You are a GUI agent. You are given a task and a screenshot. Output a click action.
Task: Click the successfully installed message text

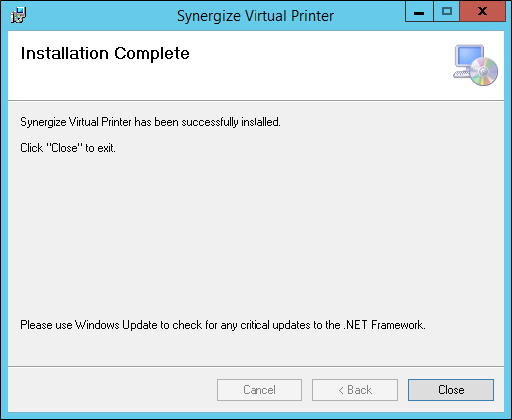(151, 122)
